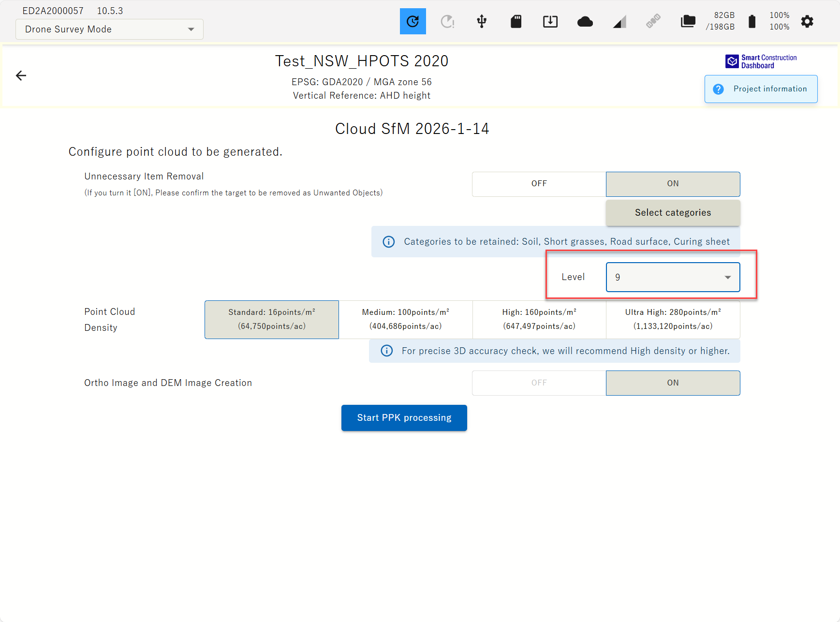Screen dimensions: 840x622
Task: Click the firmware version 10.5.3
Action: coord(110,11)
